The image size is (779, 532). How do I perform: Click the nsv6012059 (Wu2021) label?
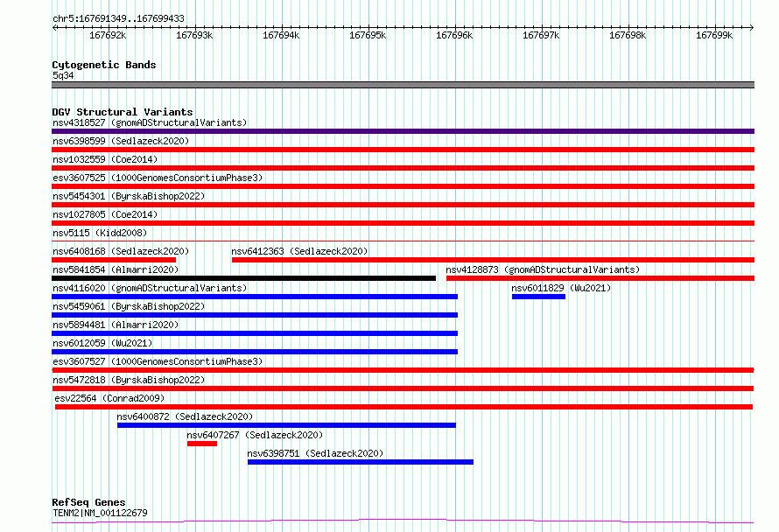[x=102, y=343]
